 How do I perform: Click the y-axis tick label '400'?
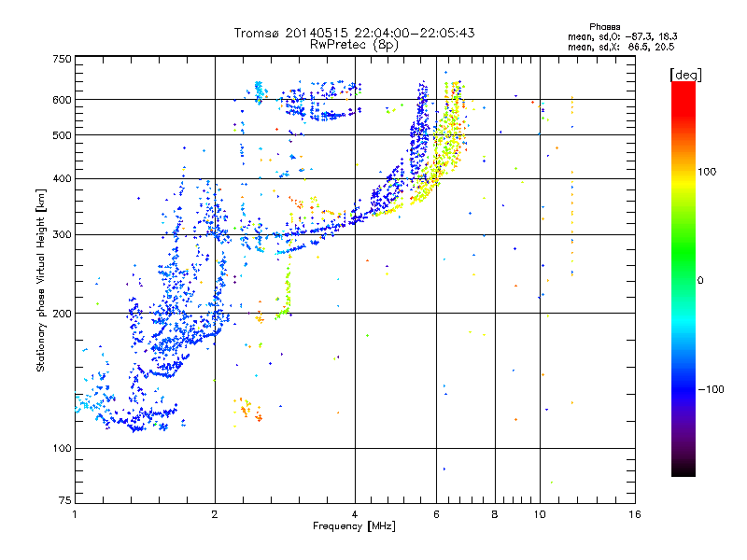(62, 179)
